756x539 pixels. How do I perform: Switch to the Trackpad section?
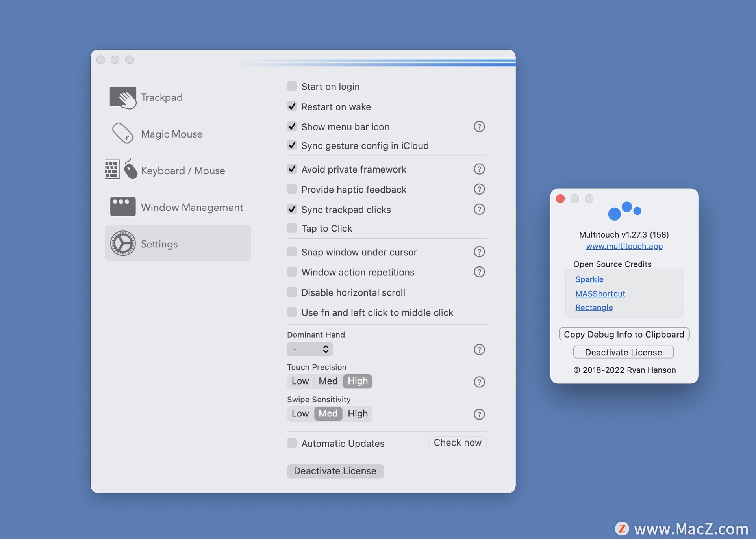178,97
